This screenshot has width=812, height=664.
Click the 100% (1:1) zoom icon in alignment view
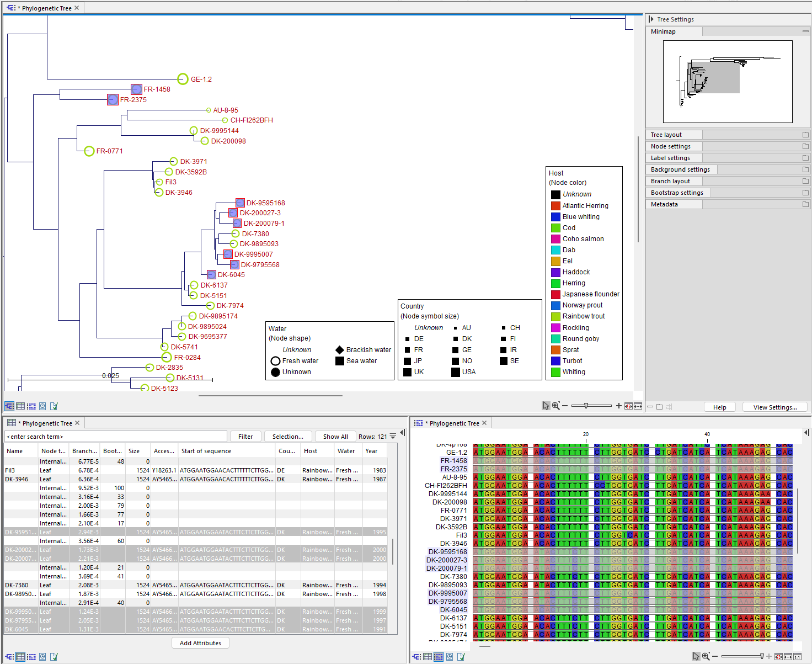[797, 657]
